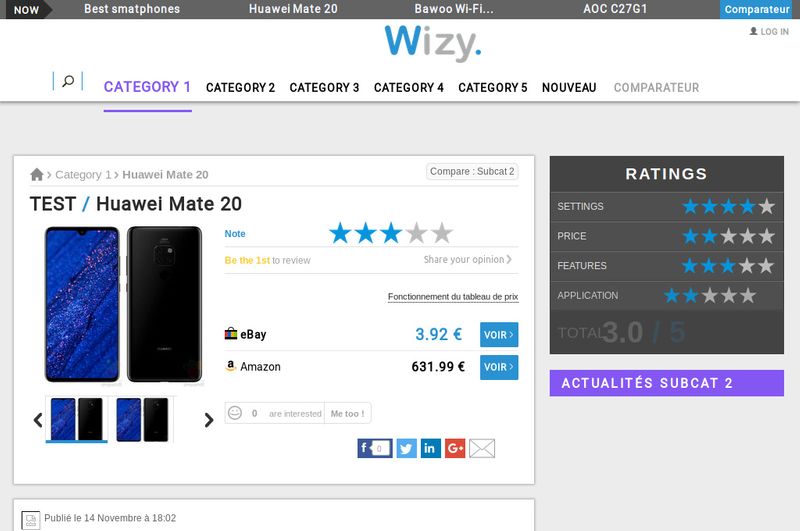Click Features star rating row
The height and width of the screenshot is (531, 800).
pyautogui.click(x=667, y=266)
